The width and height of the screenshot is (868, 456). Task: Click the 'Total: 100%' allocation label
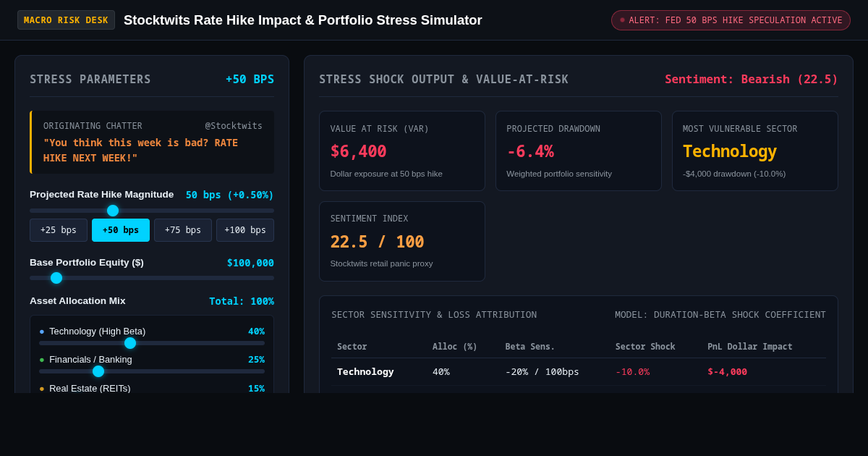(242, 301)
